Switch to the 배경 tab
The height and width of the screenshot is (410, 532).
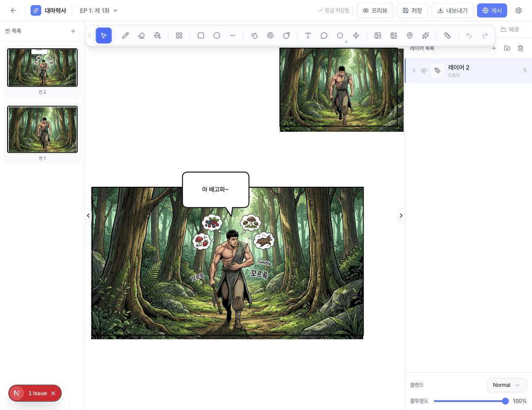click(x=510, y=29)
